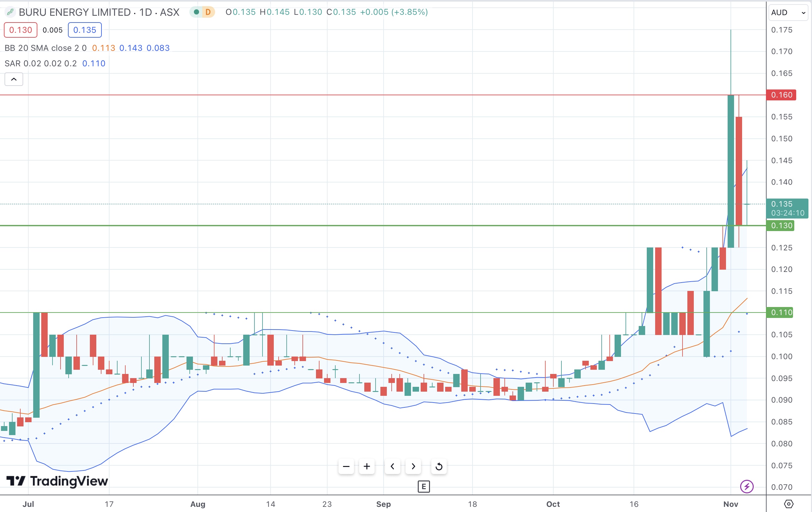Click the 0.005 spread value
Viewport: 812px width, 512px height.
pos(53,30)
